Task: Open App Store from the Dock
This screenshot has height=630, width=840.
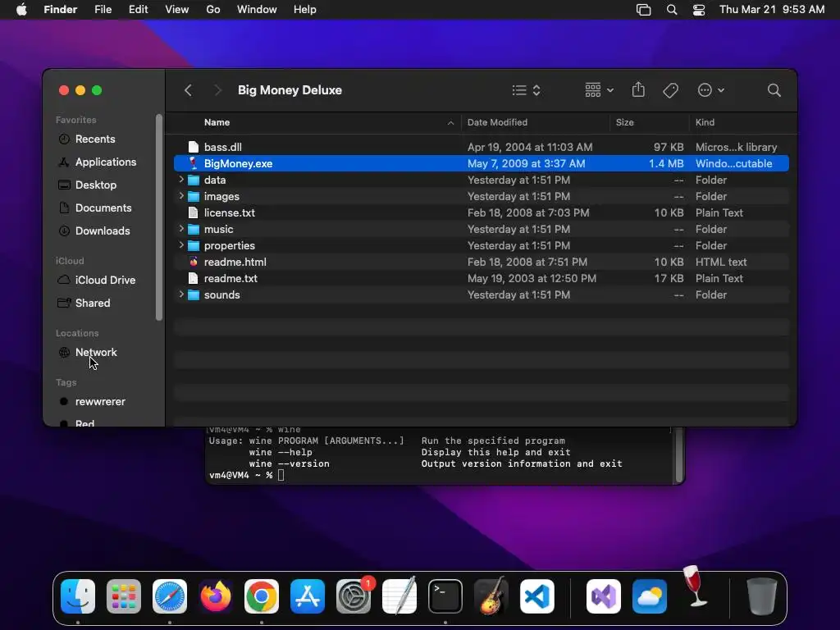Action: (x=308, y=596)
